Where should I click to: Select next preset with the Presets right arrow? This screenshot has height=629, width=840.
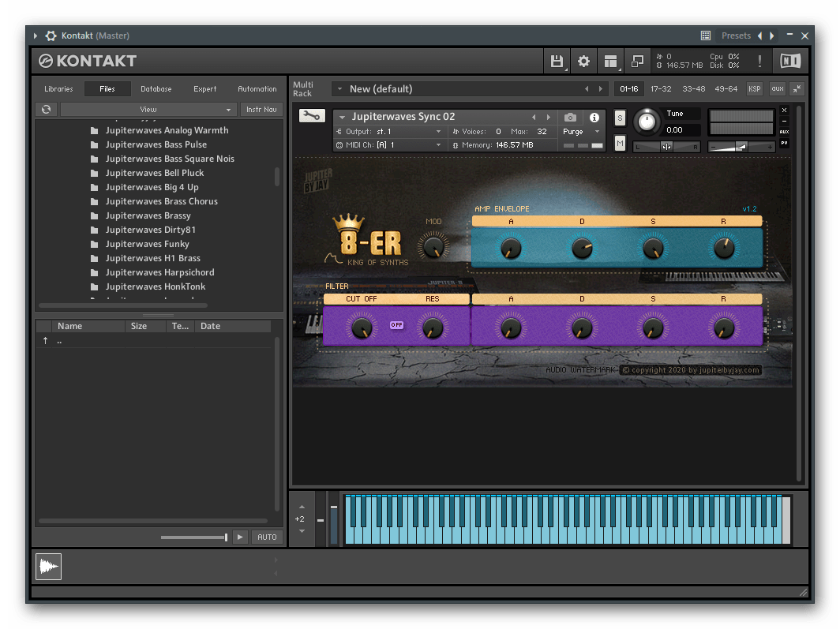pos(772,36)
